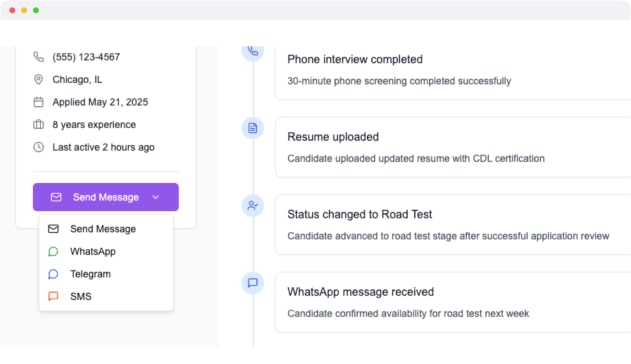Click the calendar icon beside Applied May 21, 2025
This screenshot has height=364, width=631.
38,102
